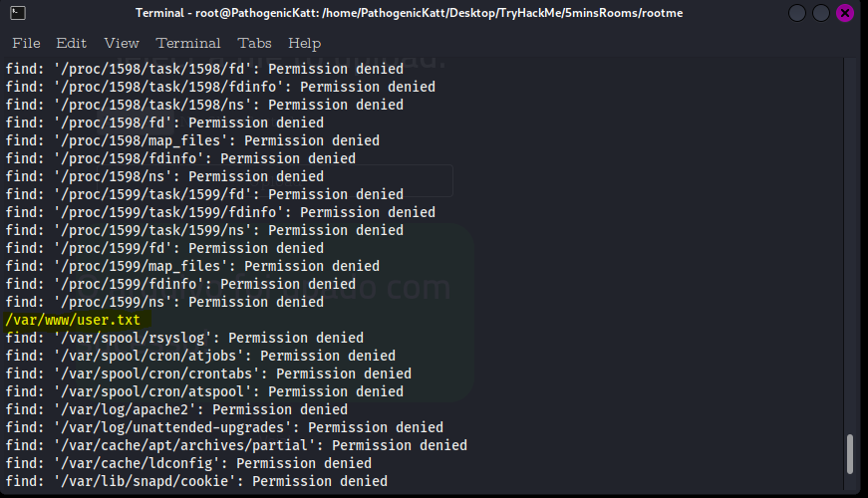
Task: Click the highlighted /var/www/user.txt path
Action: click(73, 320)
